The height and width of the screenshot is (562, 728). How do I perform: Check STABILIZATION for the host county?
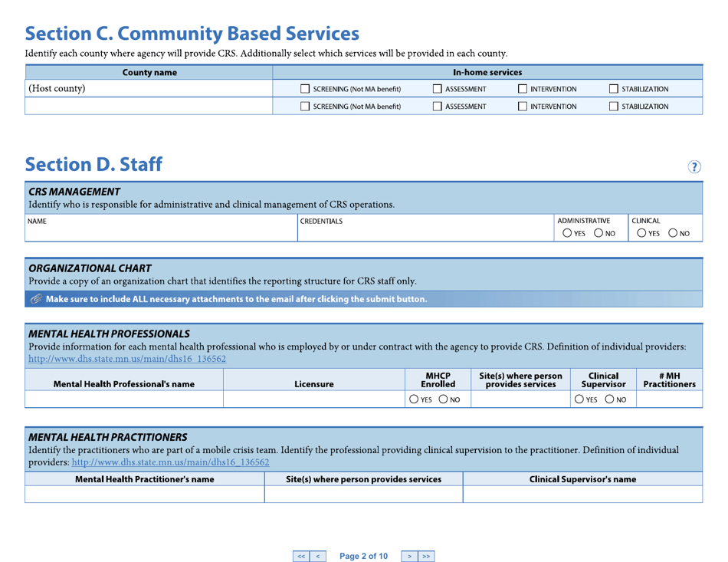614,88
